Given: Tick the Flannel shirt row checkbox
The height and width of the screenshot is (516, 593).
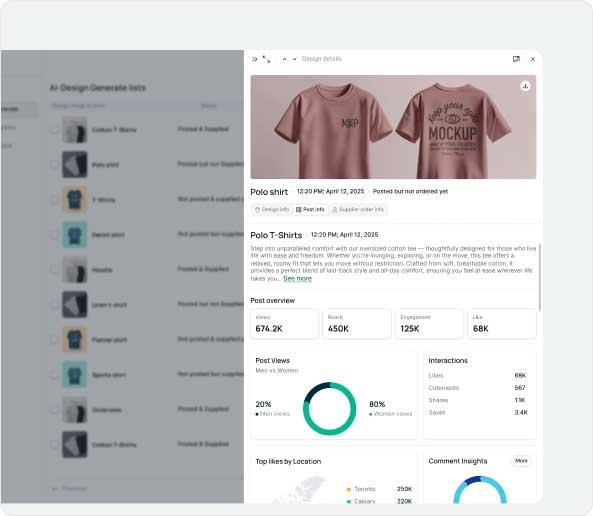Looking at the screenshot, I should (x=54, y=339).
